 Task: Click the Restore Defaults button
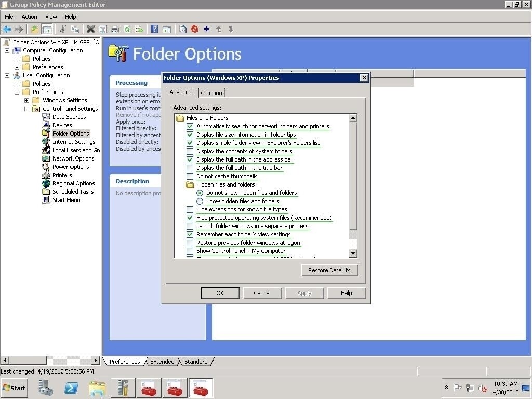329,270
